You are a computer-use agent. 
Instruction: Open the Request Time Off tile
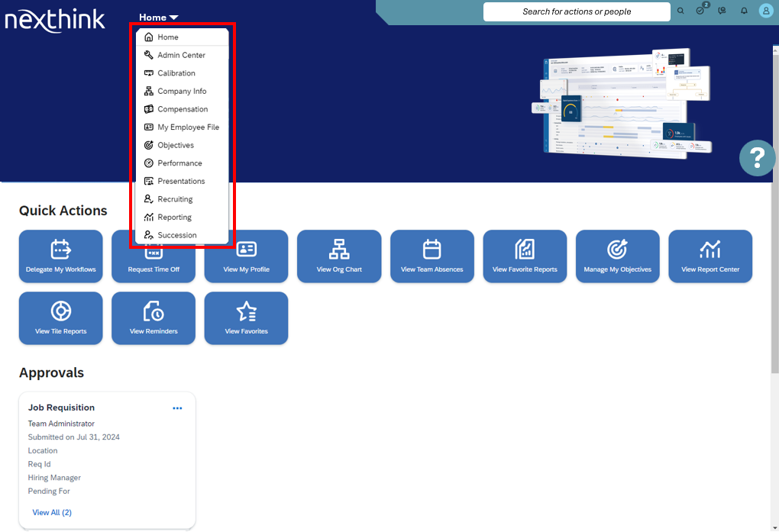click(153, 256)
